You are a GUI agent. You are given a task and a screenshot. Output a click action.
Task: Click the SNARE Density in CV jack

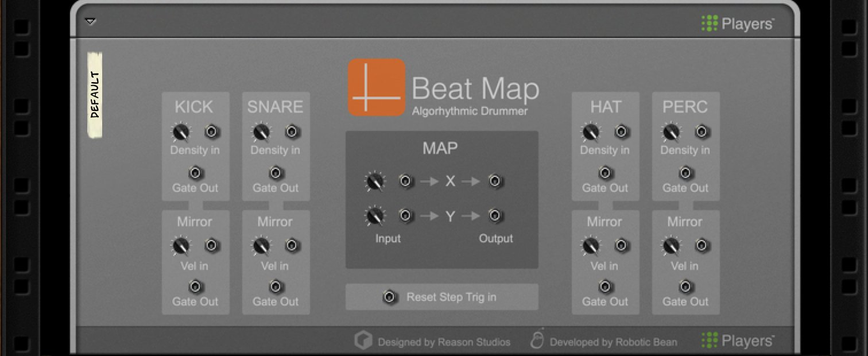[292, 132]
